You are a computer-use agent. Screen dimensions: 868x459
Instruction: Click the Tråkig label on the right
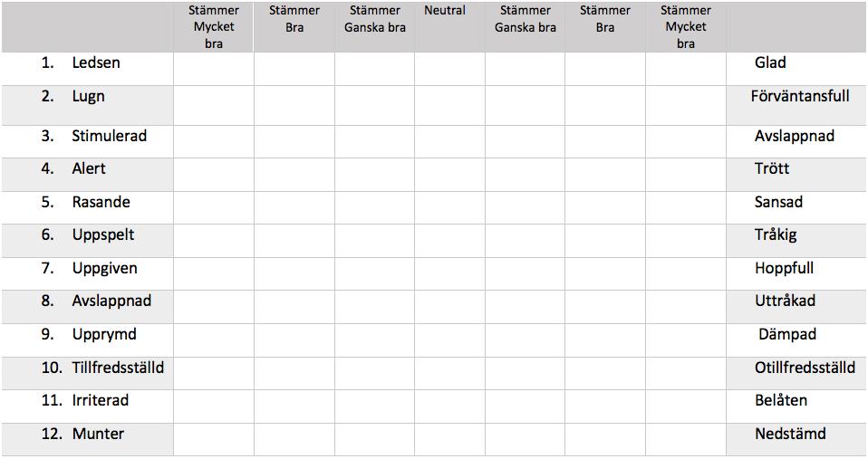point(776,235)
